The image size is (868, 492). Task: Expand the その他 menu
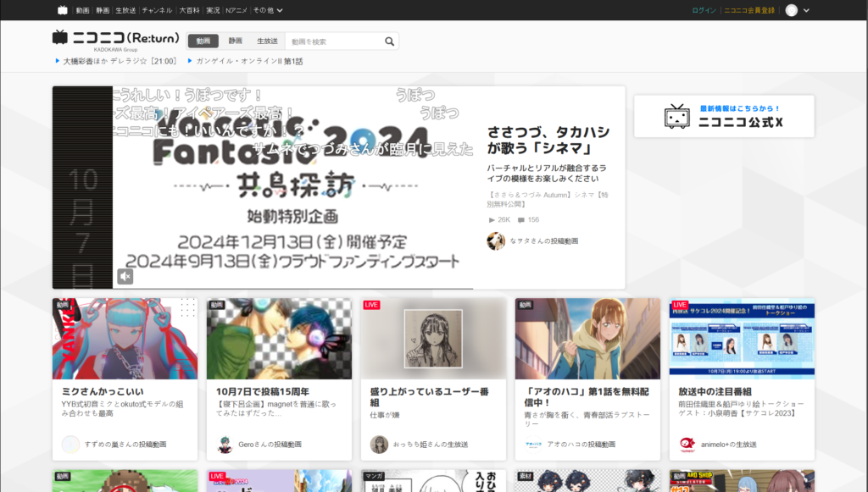pyautogui.click(x=268, y=10)
